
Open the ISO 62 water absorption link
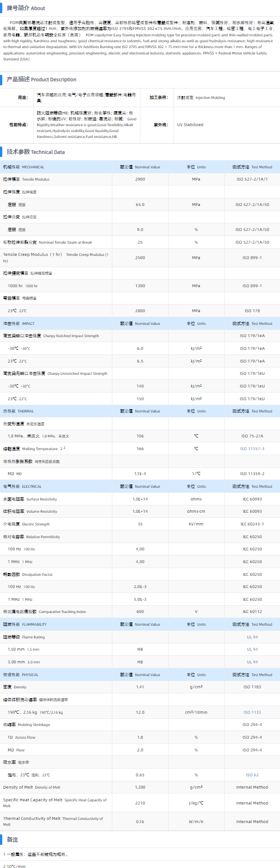[x=252, y=775]
